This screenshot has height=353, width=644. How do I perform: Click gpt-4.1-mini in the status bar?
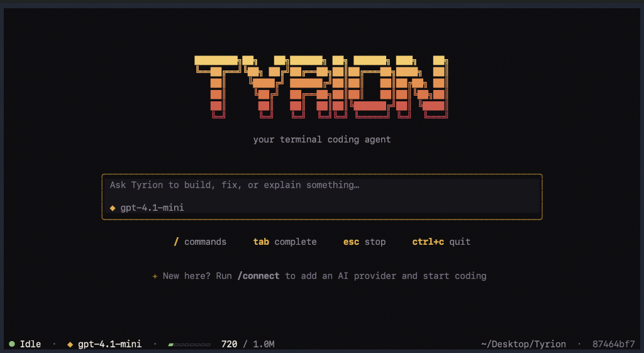click(109, 344)
